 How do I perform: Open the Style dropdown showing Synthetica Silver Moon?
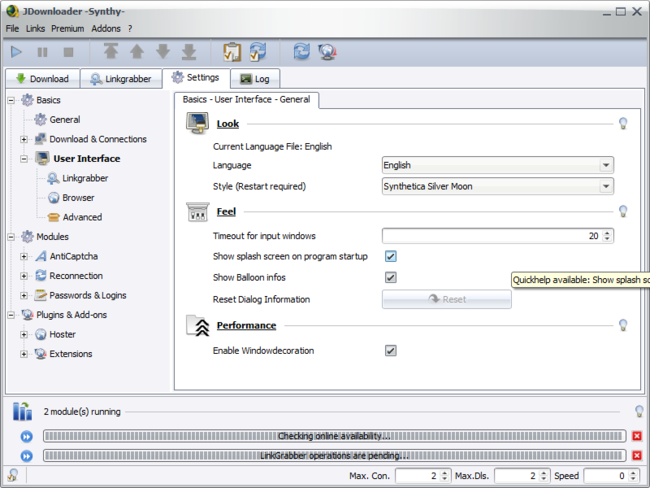[497, 186]
